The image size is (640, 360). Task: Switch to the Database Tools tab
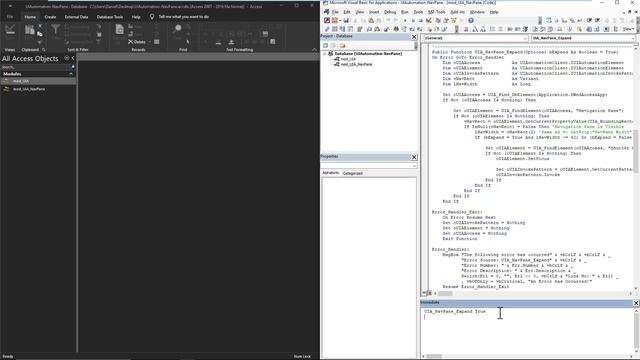coord(110,17)
